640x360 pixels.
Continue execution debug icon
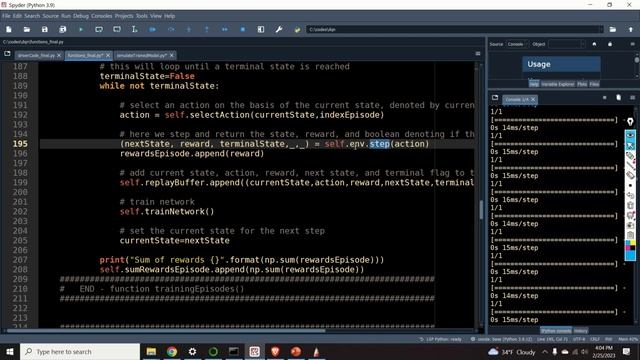224,29
